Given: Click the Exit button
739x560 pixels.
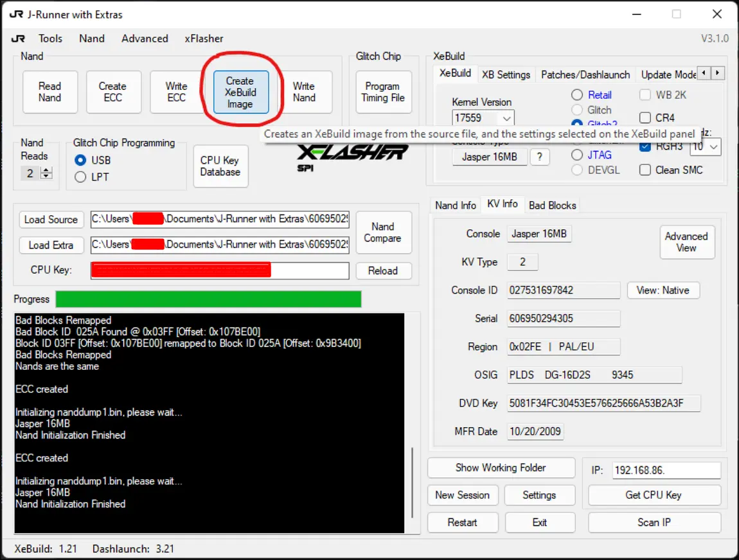Looking at the screenshot, I should tap(540, 523).
